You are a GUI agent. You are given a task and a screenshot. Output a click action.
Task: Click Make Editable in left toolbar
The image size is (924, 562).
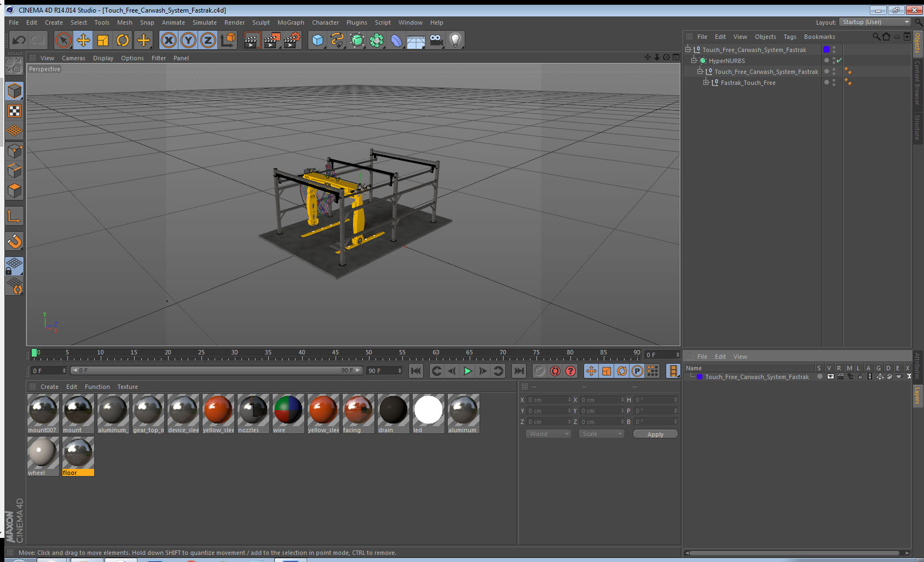pyautogui.click(x=14, y=66)
